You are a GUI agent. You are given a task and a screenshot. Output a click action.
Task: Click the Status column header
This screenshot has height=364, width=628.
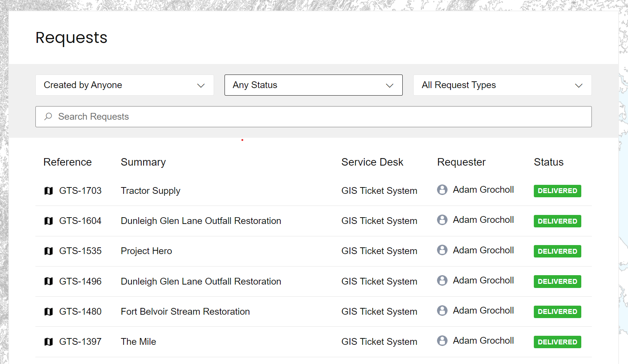click(548, 162)
